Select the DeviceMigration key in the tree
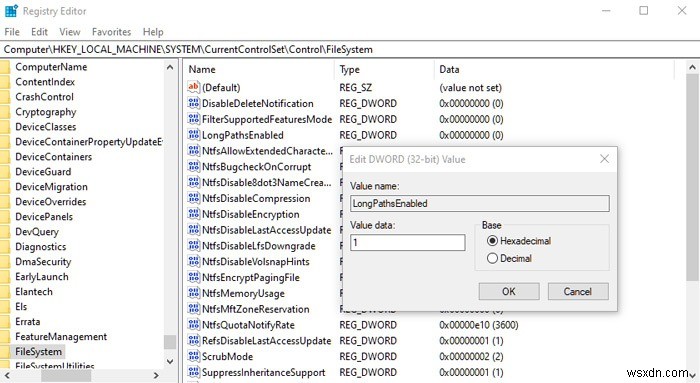Viewport: 700px width, 383px height. point(51,187)
